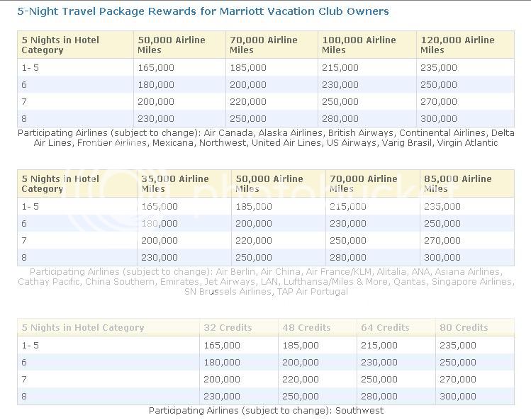Screen dimensions: 531x420
Task: Select 270,000 under the 85,000 Airline Miles column
Action: click(442, 241)
